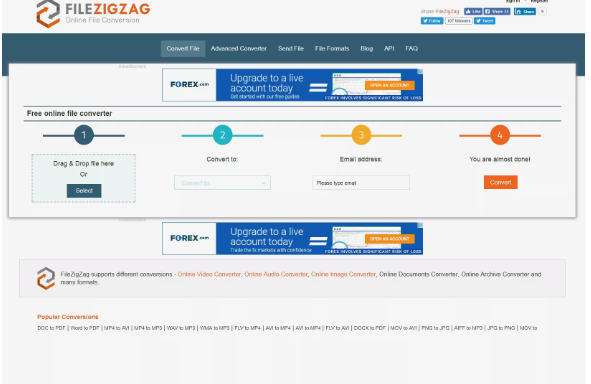Click the top Forex Open An Account ad button
Image resolution: width=591 pixels, height=384 pixels.
point(389,85)
